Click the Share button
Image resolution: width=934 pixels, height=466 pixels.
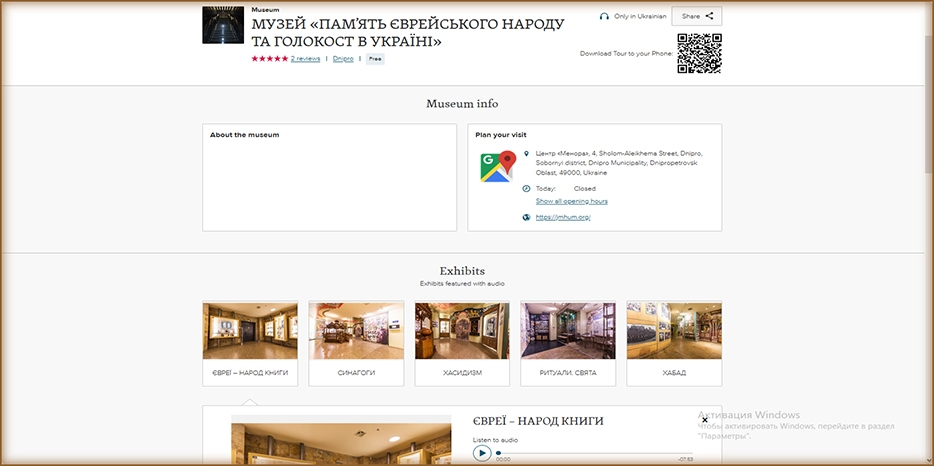(x=696, y=16)
